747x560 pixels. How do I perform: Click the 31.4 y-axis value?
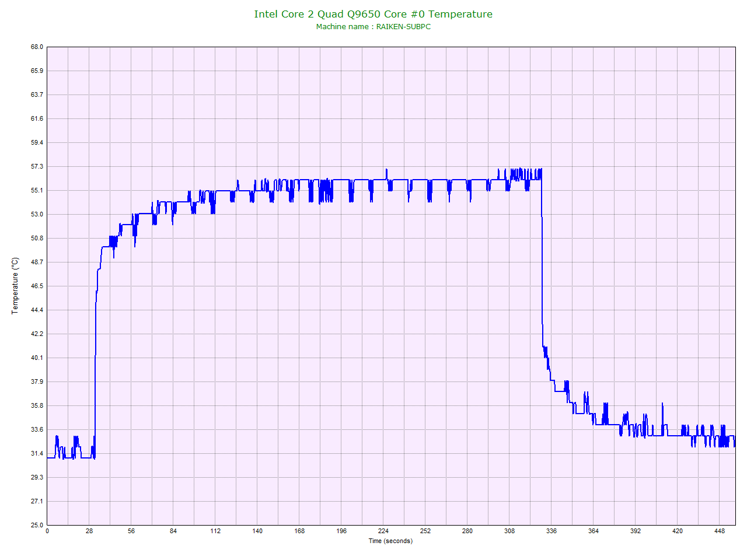coord(37,453)
